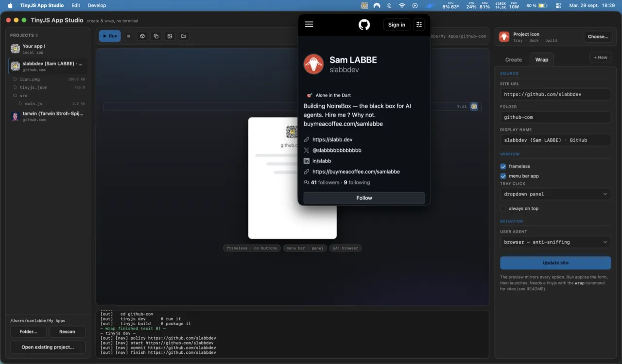Select the icon.png file
The image size is (622, 364).
[x=48, y=79]
